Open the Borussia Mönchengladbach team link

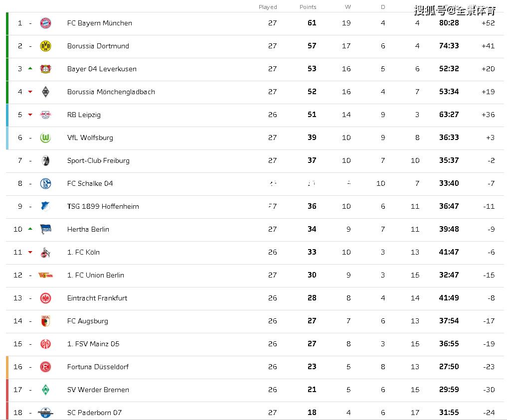pyautogui.click(x=111, y=92)
